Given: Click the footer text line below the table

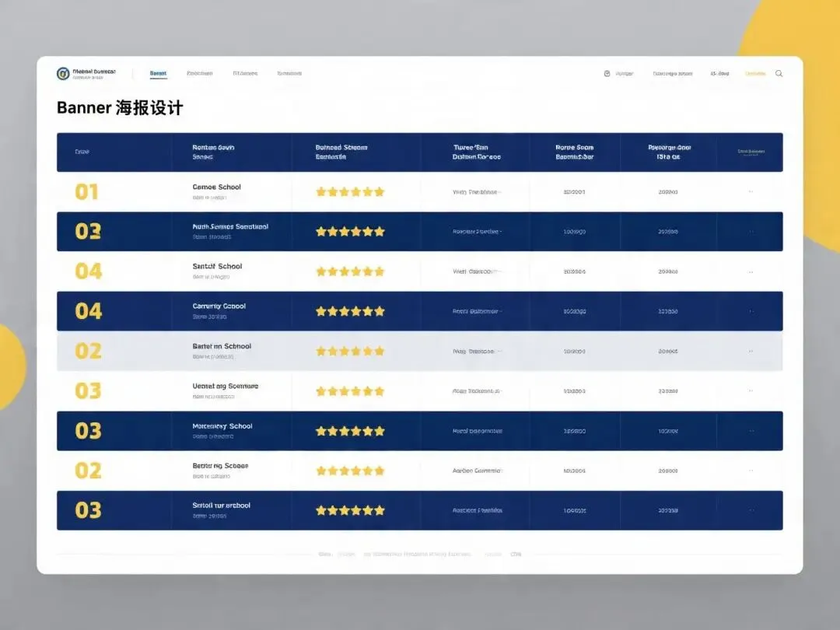Looking at the screenshot, I should click(x=419, y=554).
